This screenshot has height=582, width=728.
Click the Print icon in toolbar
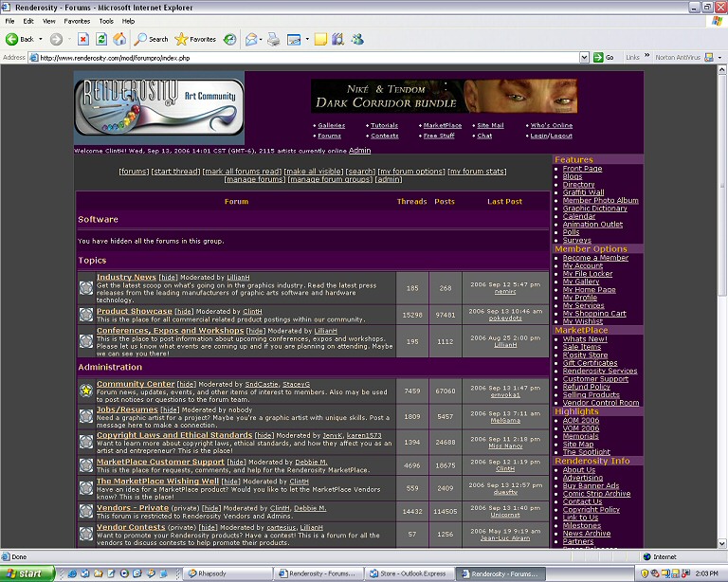274,39
